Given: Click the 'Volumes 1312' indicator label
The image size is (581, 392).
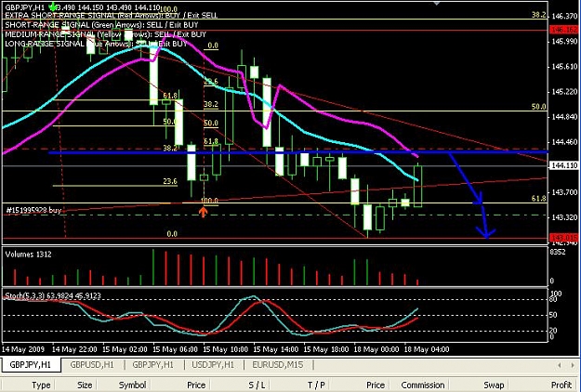Looking at the screenshot, I should 28,255.
